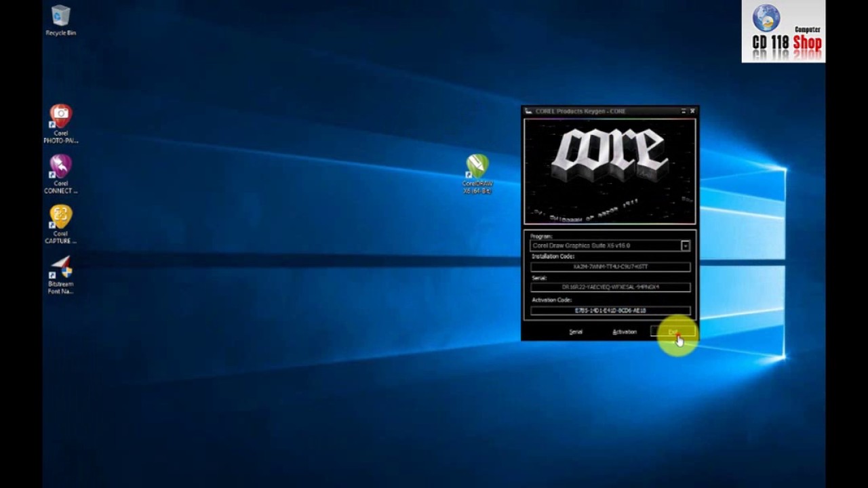Click the Activation button in the dialog
The height and width of the screenshot is (488, 868).
pyautogui.click(x=625, y=332)
